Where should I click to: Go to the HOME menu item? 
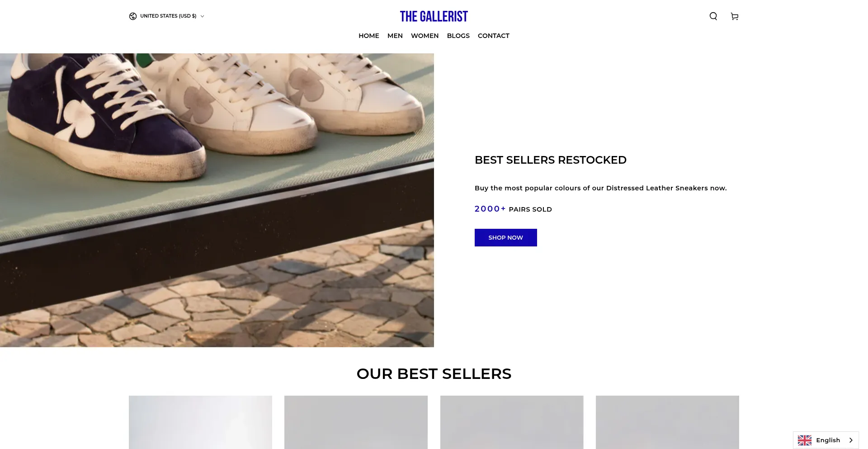tap(369, 36)
